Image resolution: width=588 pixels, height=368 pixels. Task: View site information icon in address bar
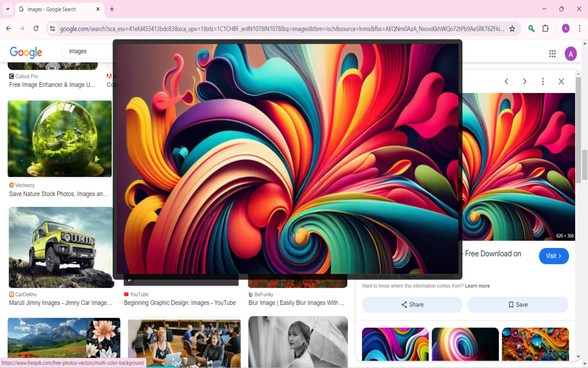point(52,29)
